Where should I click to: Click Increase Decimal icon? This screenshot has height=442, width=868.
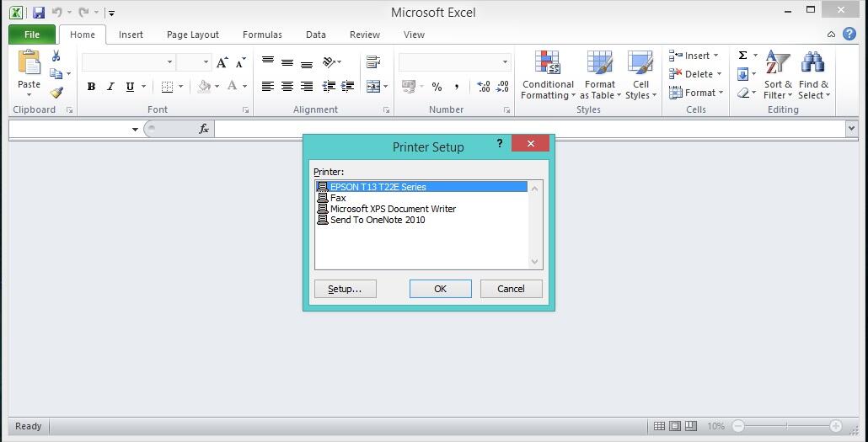pos(483,87)
